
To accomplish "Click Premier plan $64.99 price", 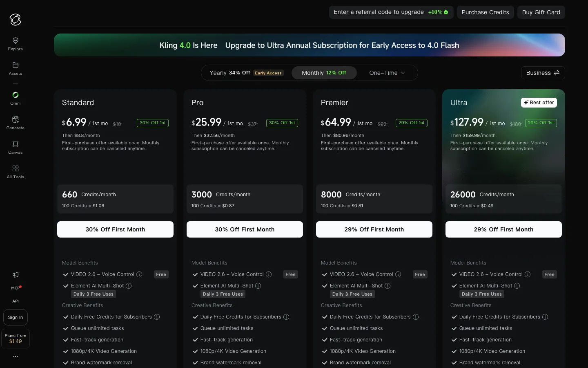I will (x=336, y=122).
